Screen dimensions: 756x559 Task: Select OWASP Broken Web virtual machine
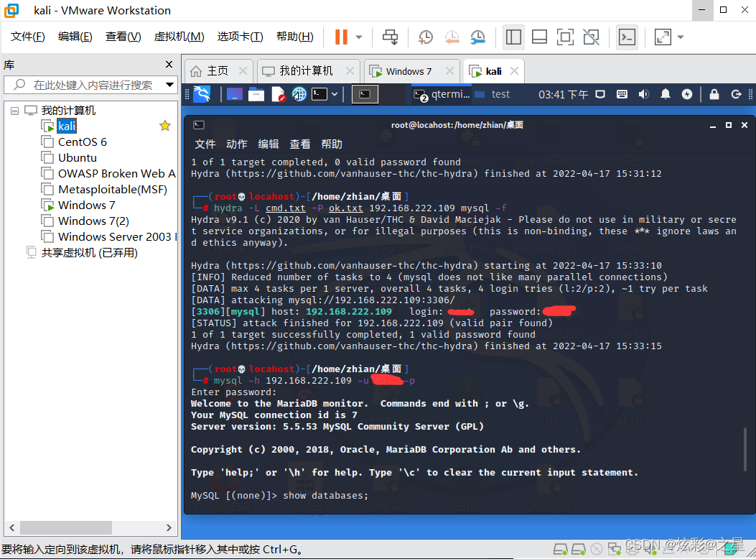[x=117, y=174]
